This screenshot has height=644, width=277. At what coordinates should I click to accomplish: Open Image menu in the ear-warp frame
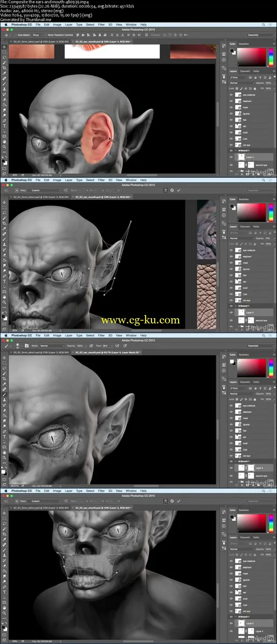pos(57,180)
